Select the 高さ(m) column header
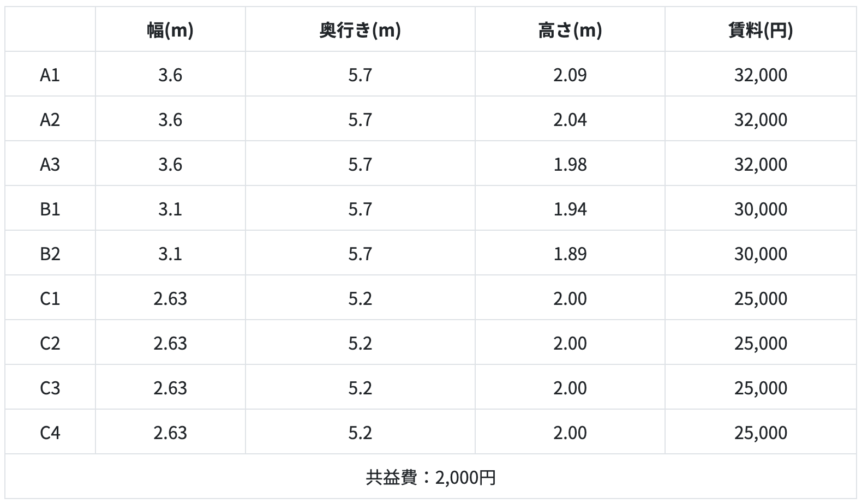 [x=570, y=31]
